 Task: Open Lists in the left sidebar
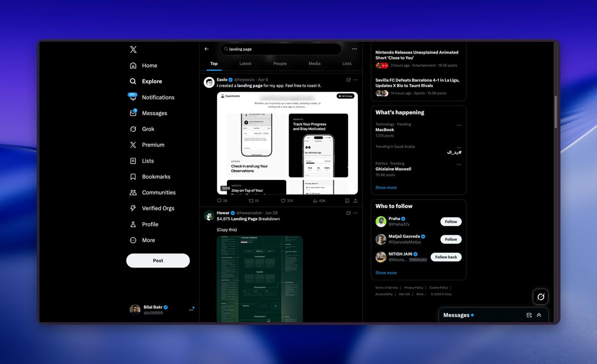(142, 161)
